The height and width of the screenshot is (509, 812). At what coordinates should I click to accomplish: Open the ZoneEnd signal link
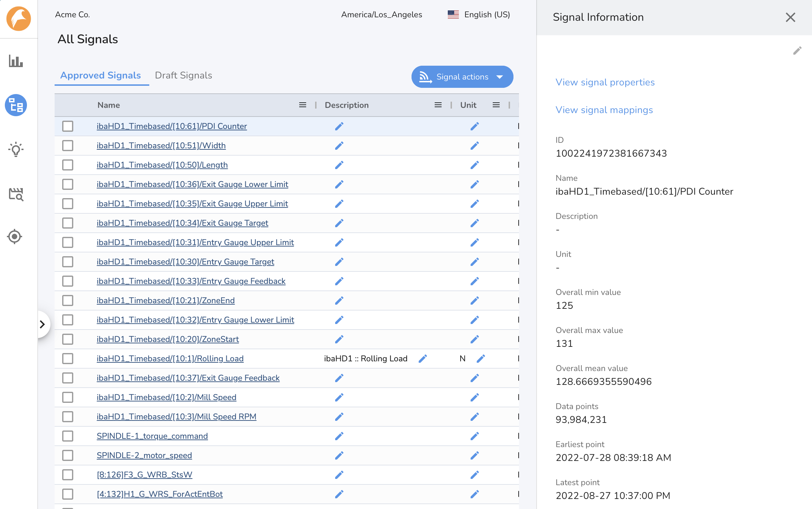tap(166, 300)
